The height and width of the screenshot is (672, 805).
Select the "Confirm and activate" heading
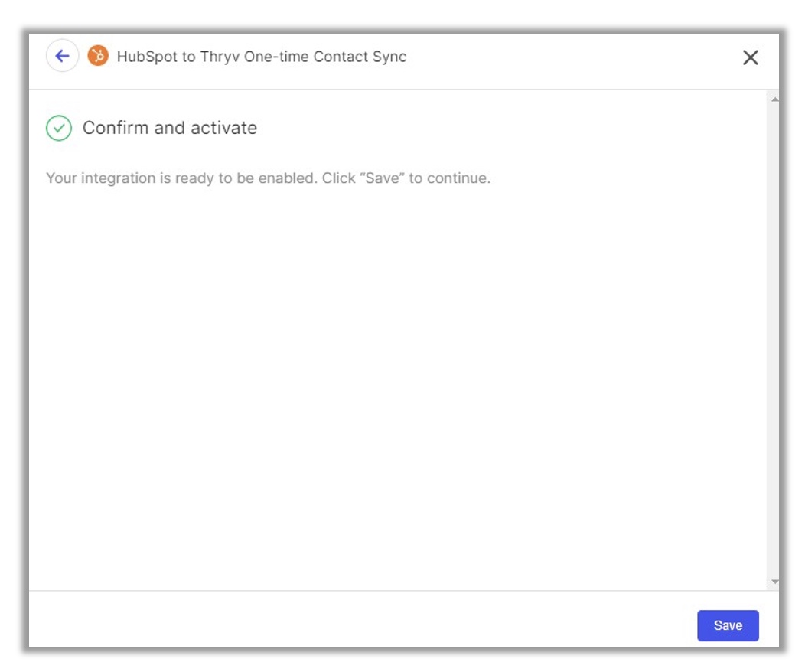pyautogui.click(x=170, y=128)
